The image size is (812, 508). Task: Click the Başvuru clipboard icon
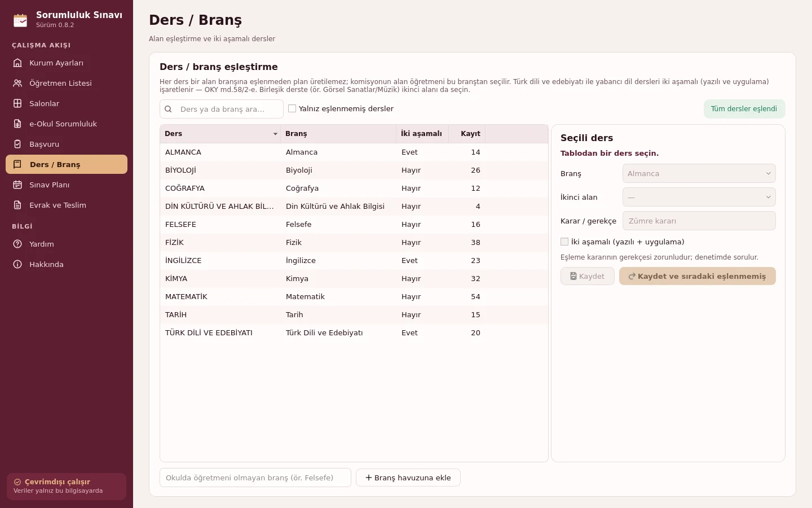click(17, 144)
